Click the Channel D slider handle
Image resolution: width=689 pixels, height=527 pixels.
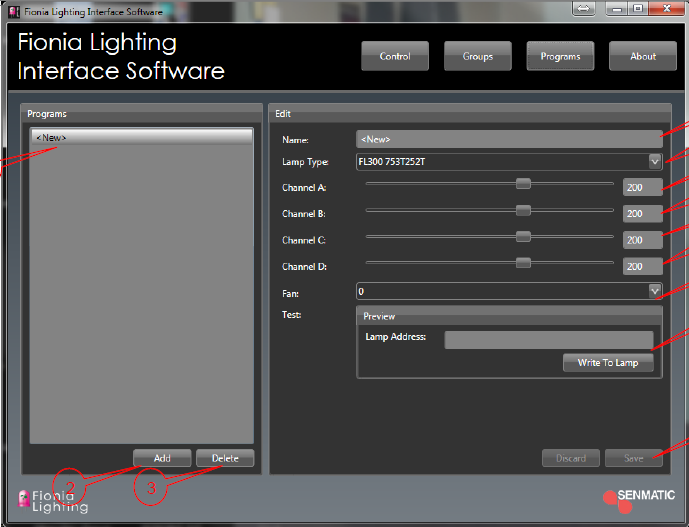tap(523, 263)
